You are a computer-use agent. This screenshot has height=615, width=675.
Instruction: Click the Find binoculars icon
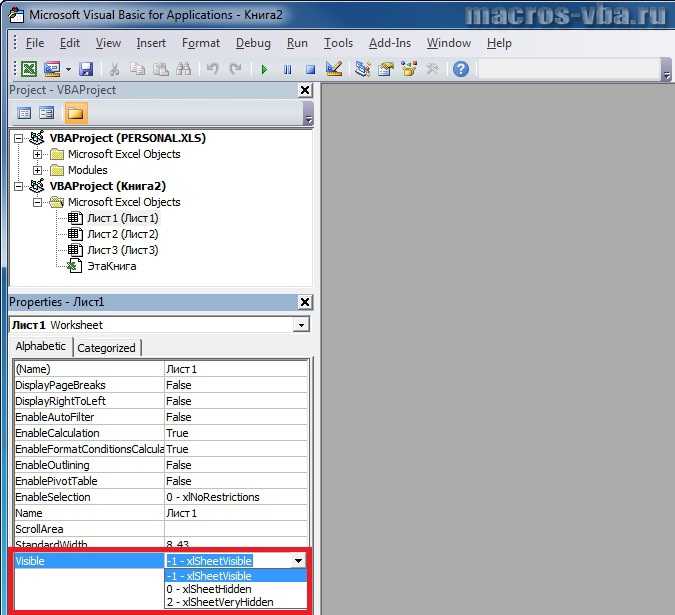click(184, 69)
